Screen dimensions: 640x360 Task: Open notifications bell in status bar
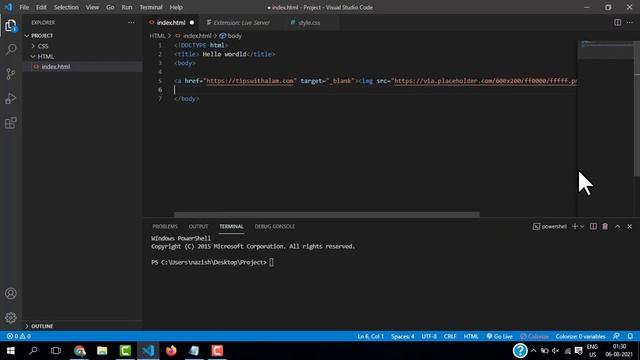click(x=630, y=336)
